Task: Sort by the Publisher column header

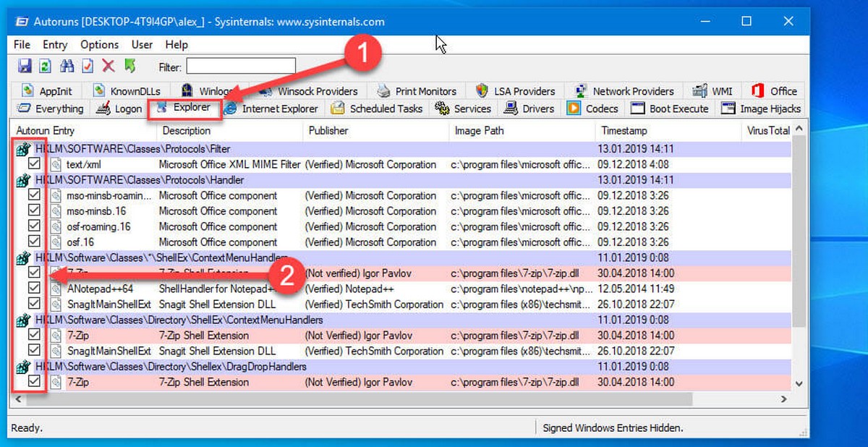Action: click(376, 131)
